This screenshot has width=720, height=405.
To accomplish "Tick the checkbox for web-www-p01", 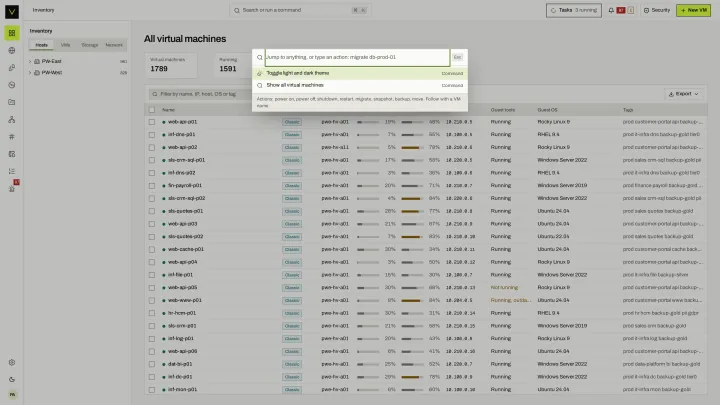I will 152,300.
